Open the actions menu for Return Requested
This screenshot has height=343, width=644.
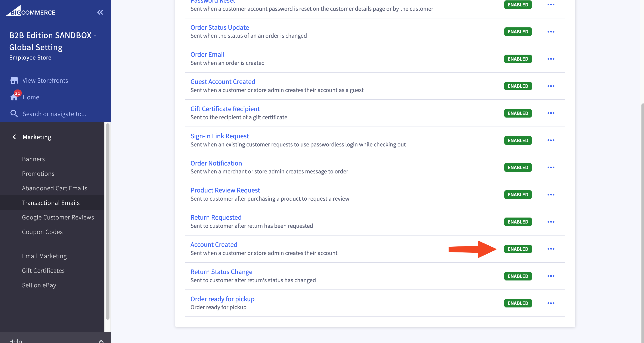click(551, 222)
